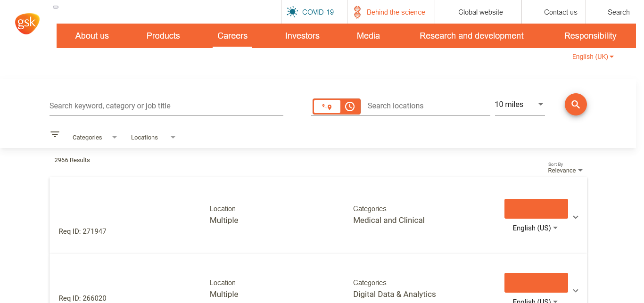The image size is (644, 303).
Task: Switch to the clock travel-time search mode
Action: (x=350, y=106)
